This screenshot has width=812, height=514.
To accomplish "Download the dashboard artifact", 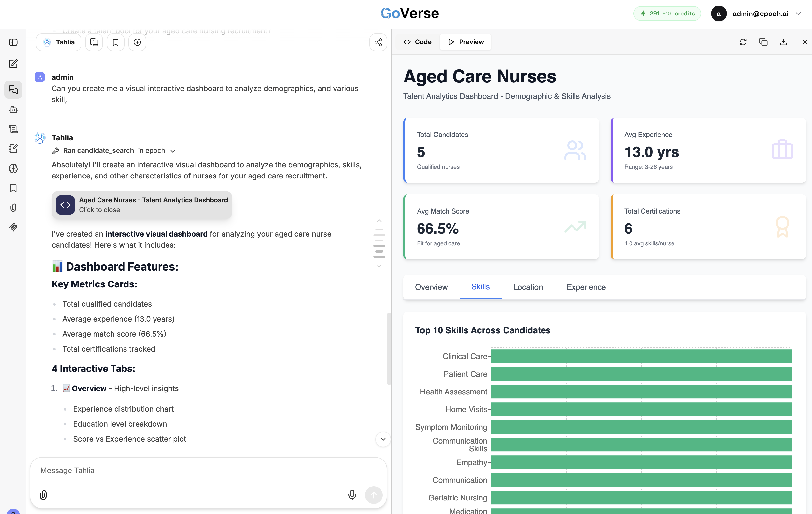I will coord(784,42).
